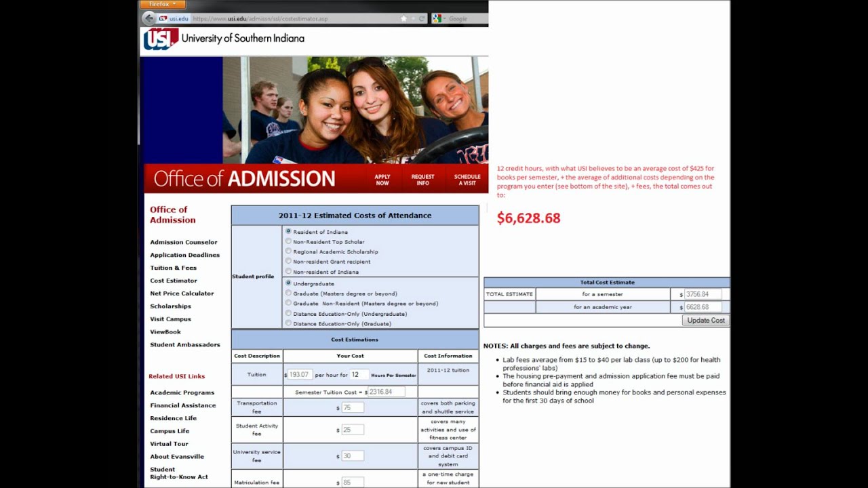Click the Student Activity fee field
This screenshot has width=868, height=488.
[353, 430]
